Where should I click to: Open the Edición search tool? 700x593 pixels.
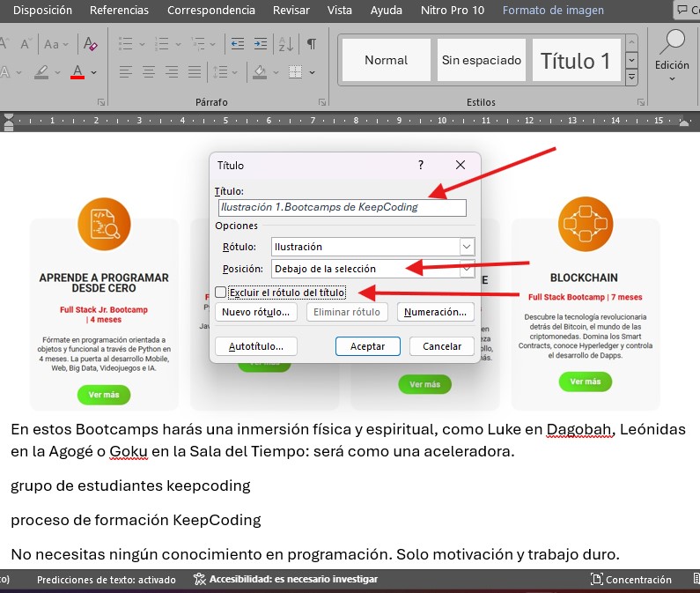click(x=672, y=55)
